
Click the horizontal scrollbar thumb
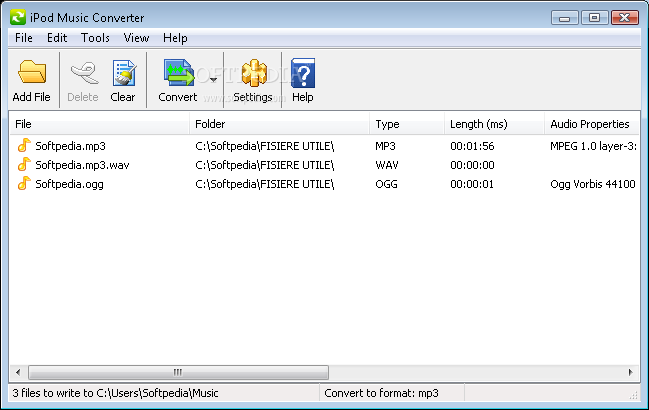(x=178, y=372)
